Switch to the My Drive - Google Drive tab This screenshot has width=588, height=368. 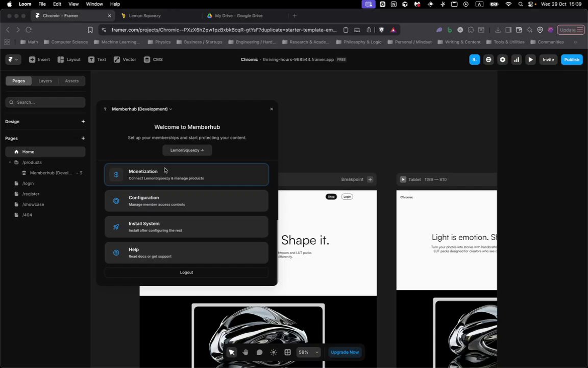point(238,16)
